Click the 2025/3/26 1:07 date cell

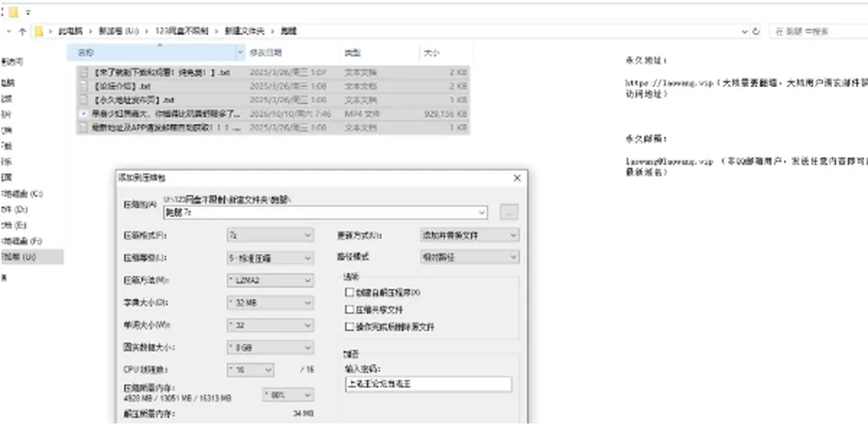point(288,72)
